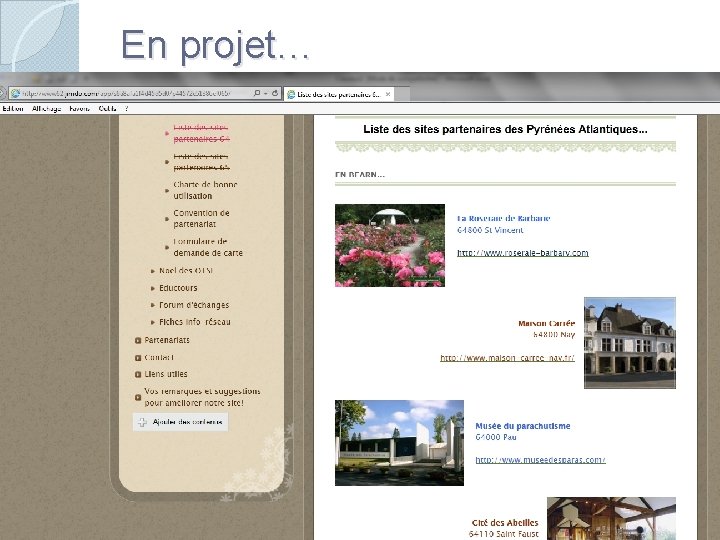Open the 'Partenariats' navigation entry
The width and height of the screenshot is (720, 540).
pyautogui.click(x=167, y=340)
